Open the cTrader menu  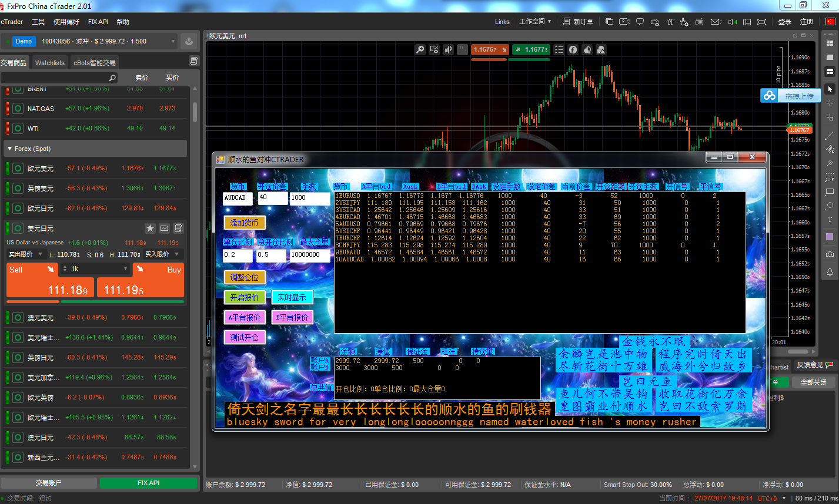[x=12, y=22]
